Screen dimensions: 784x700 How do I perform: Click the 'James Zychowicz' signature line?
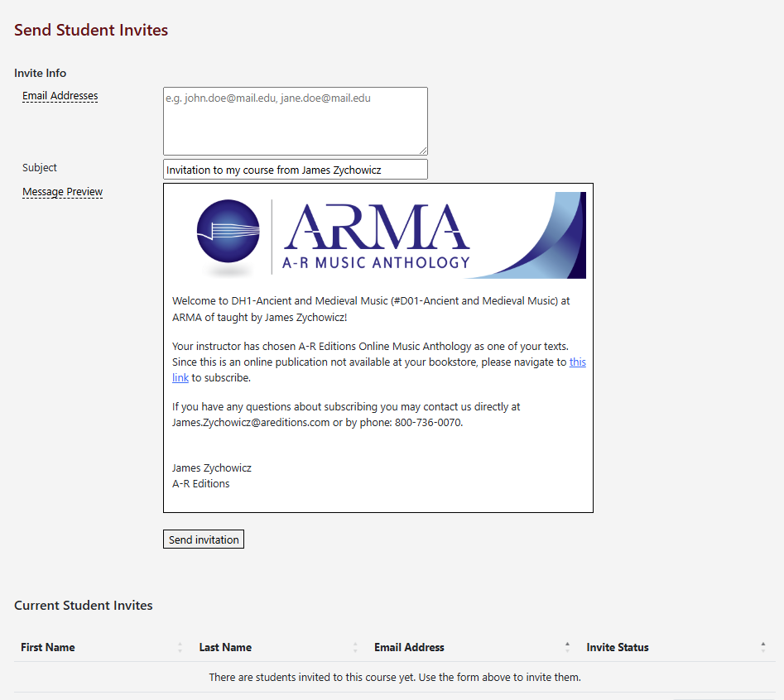click(x=212, y=468)
